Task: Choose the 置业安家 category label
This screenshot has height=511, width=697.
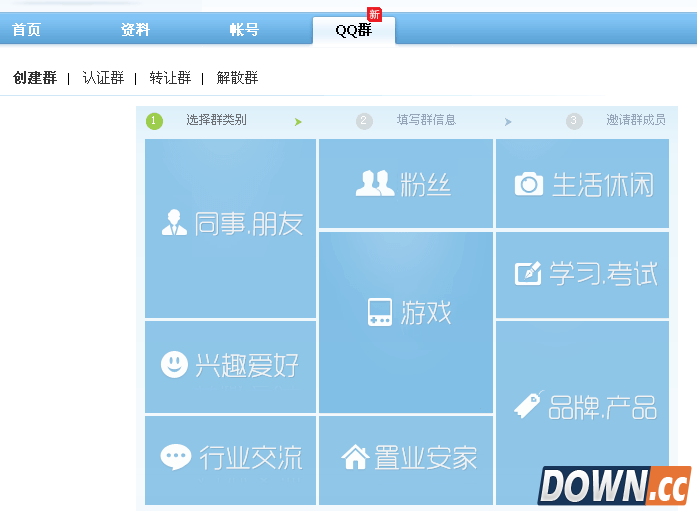Action: tap(425, 458)
